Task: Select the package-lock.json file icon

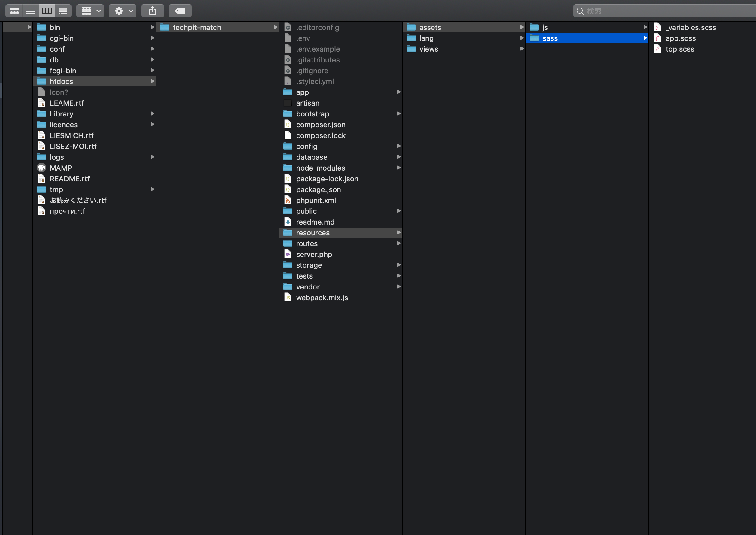Action: 288,179
